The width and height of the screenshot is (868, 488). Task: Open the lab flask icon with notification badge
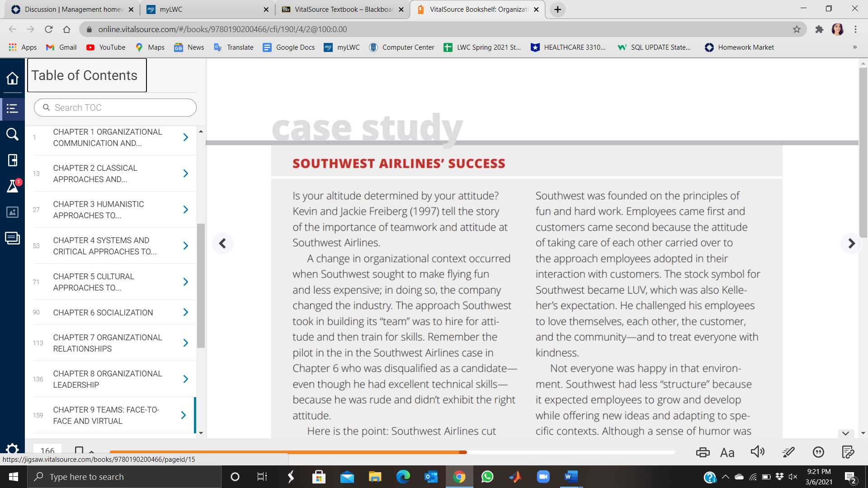pos(12,186)
